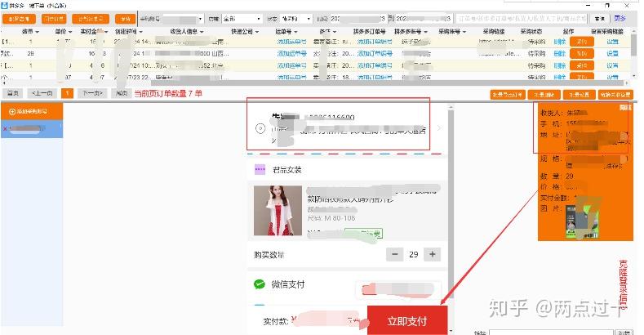This screenshot has height=335, width=644.
Task: Click the plus icon to increase quantity
Action: point(432,254)
